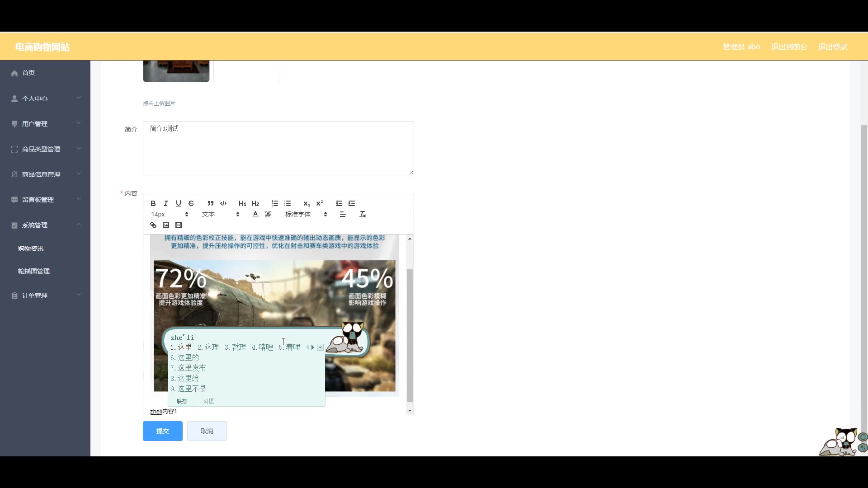The image size is (868, 488).
Task: Click 退出登录 link in header
Action: tap(832, 47)
